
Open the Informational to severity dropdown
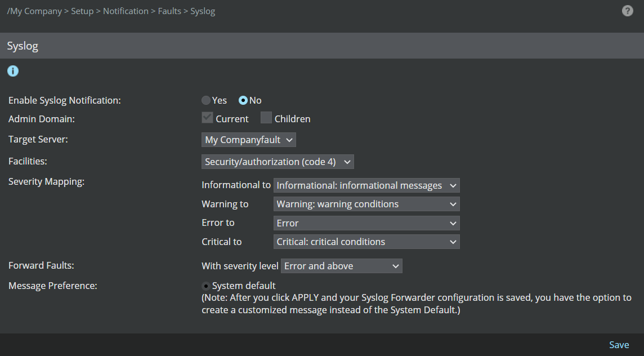(366, 185)
